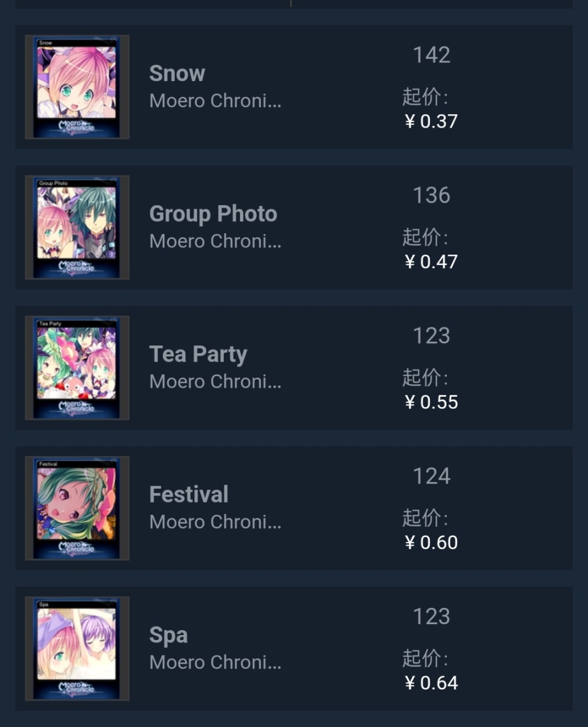Viewport: 588px width, 727px height.
Task: Click the ¥ 0.37 starting price
Action: pyautogui.click(x=431, y=122)
